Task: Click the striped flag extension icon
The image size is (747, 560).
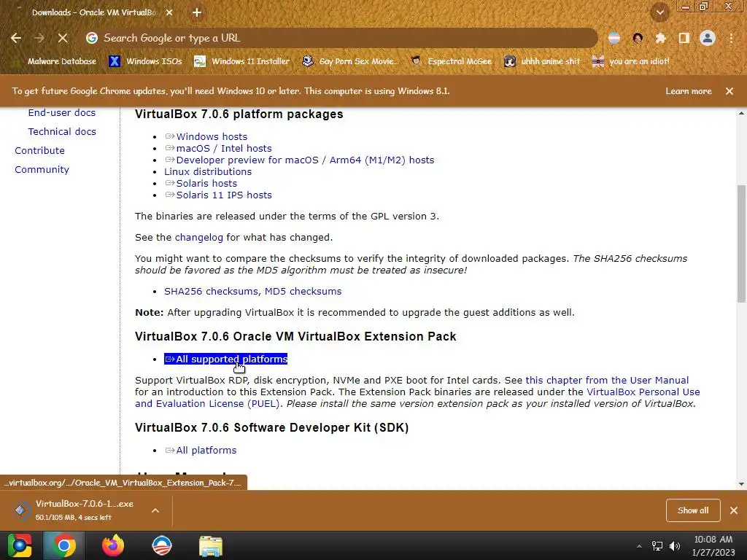Action: (x=614, y=38)
